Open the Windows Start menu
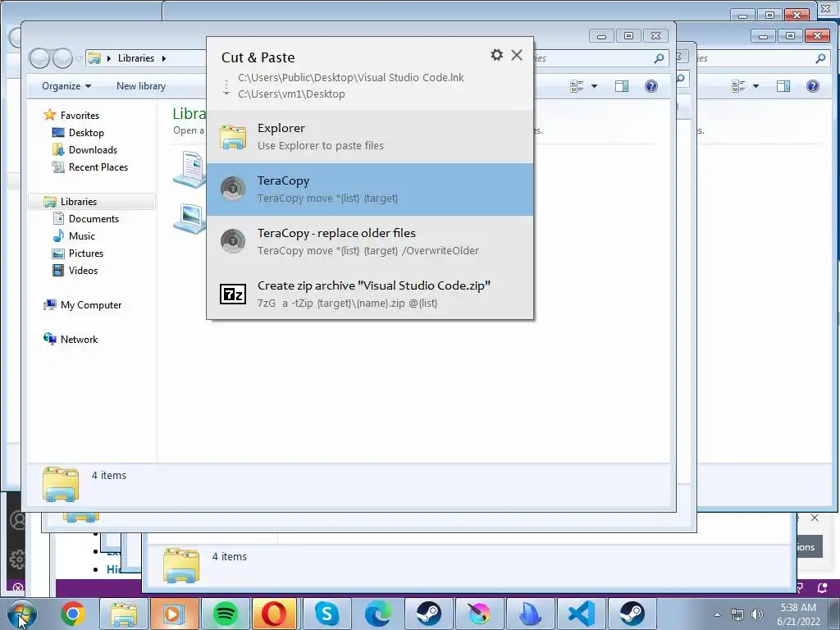 (22, 614)
